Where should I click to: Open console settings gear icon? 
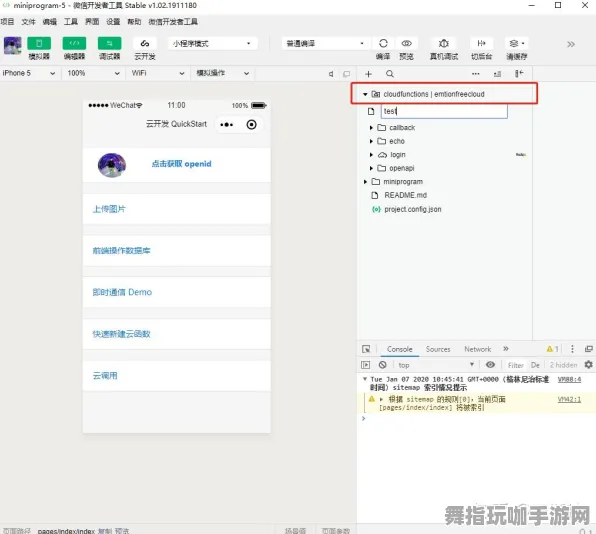coord(588,364)
